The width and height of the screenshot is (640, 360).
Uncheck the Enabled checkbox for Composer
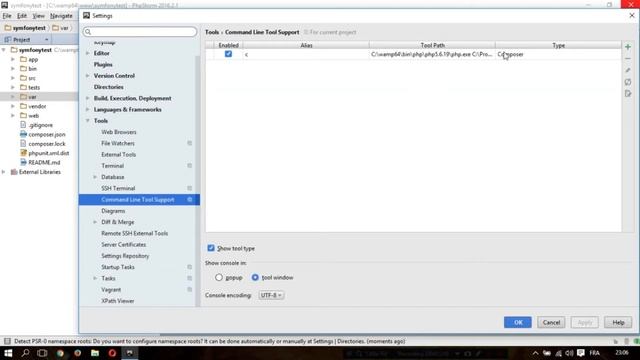pyautogui.click(x=228, y=54)
